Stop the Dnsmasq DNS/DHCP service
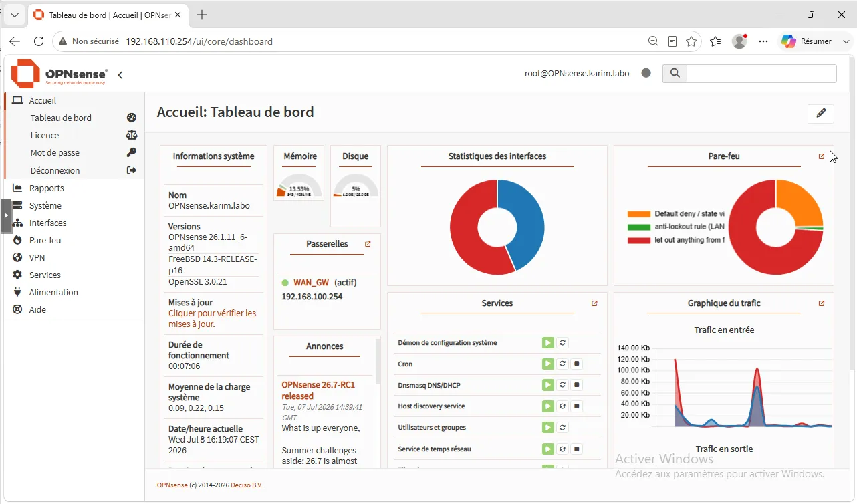 [578, 385]
